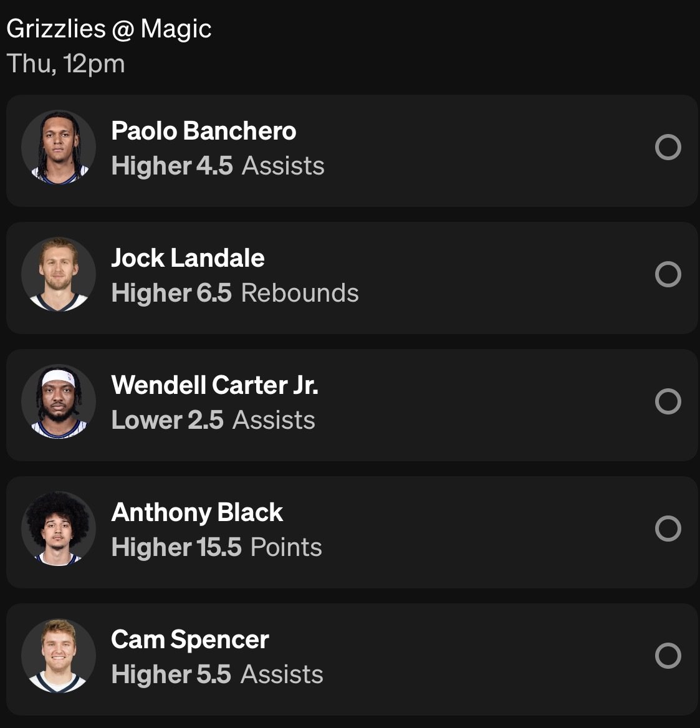Open the Paolo Banchero player name
700x728 pixels.
pos(203,132)
